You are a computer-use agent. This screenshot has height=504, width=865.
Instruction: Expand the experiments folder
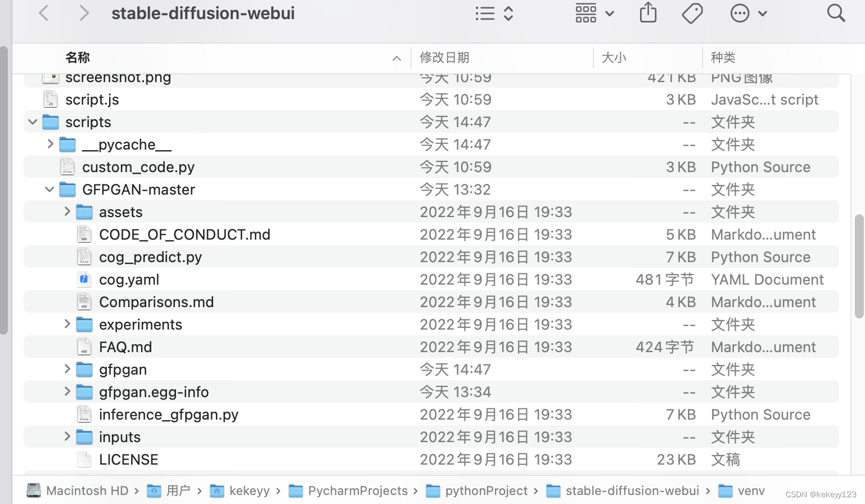pyautogui.click(x=67, y=324)
